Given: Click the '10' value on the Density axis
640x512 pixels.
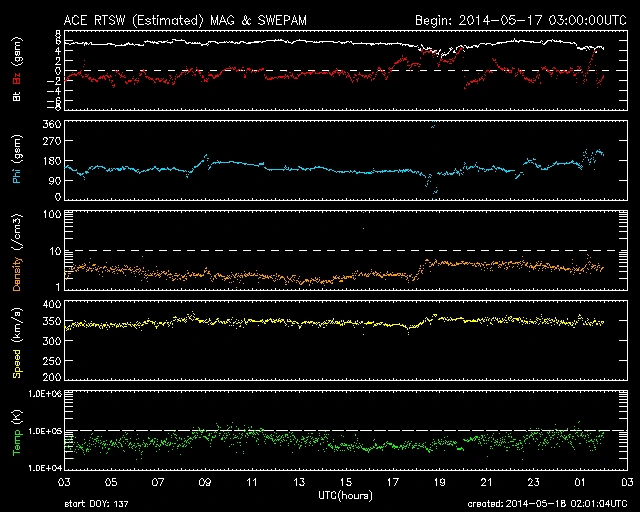Looking at the screenshot, I should pos(56,251).
